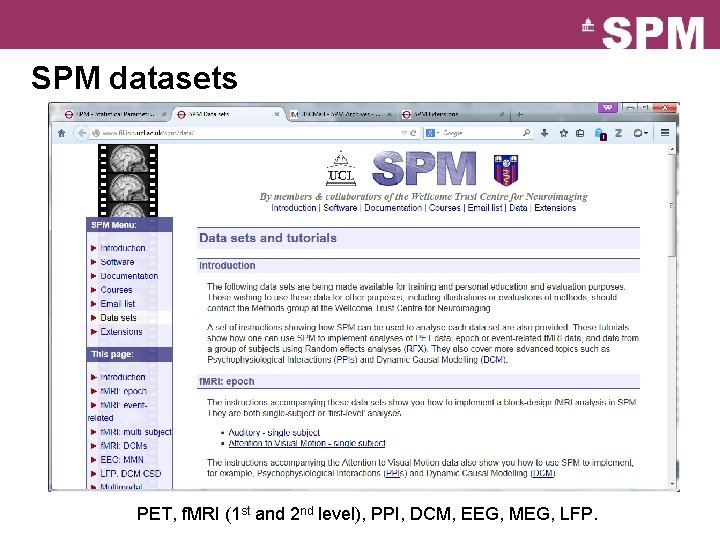720x540 pixels.
Task: Open Extensions link in top navigation
Action: pyautogui.click(x=555, y=208)
